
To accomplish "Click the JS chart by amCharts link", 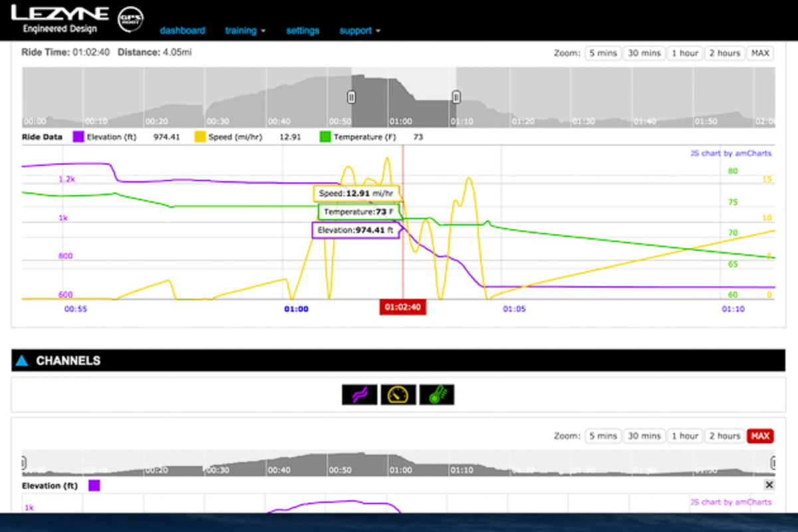I will click(x=731, y=153).
